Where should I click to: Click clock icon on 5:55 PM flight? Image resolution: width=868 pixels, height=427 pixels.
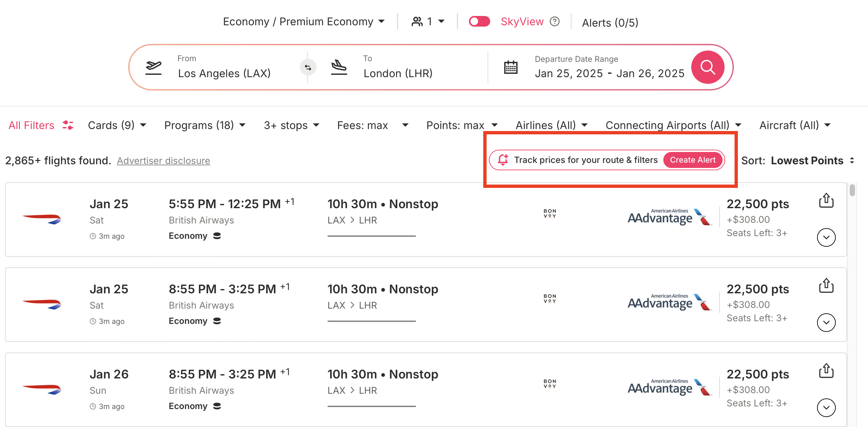(x=93, y=236)
